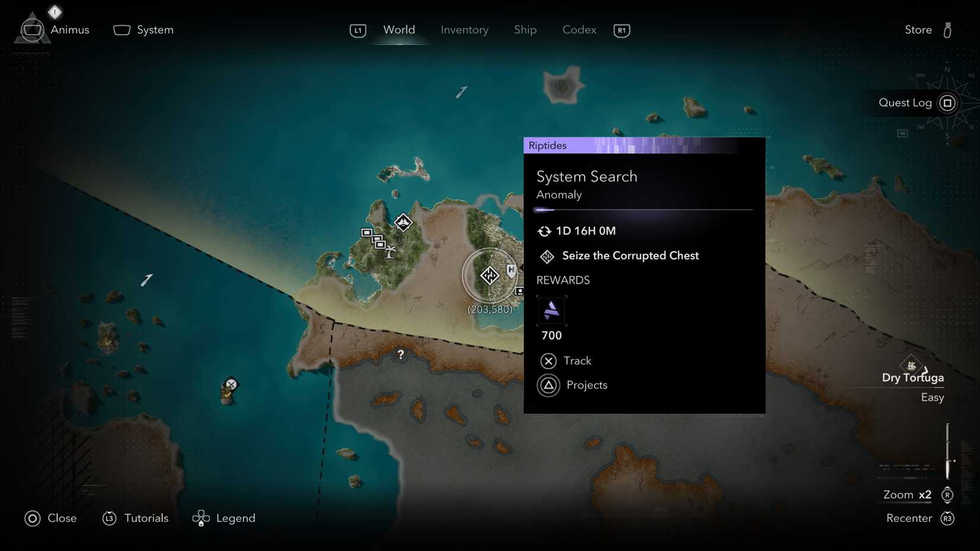Image resolution: width=980 pixels, height=551 pixels.
Task: Click the Riptides panel header
Action: (x=644, y=145)
